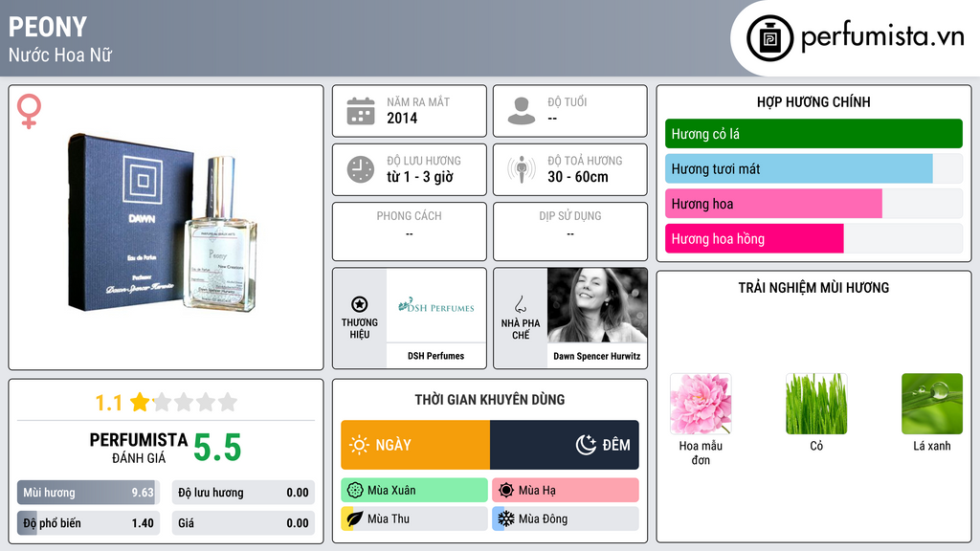Click the Peony perfume bottle product image
The height and width of the screenshot is (551, 980).
coord(162,223)
